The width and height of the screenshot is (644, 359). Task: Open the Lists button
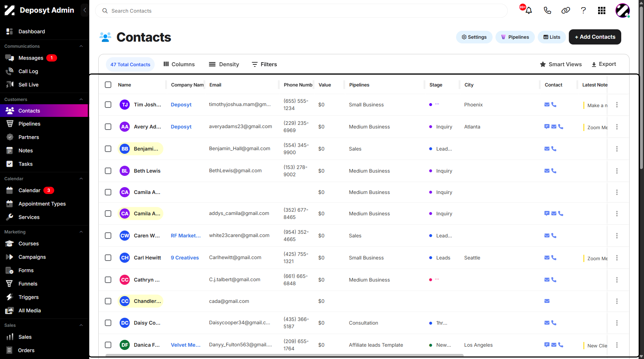(x=552, y=37)
